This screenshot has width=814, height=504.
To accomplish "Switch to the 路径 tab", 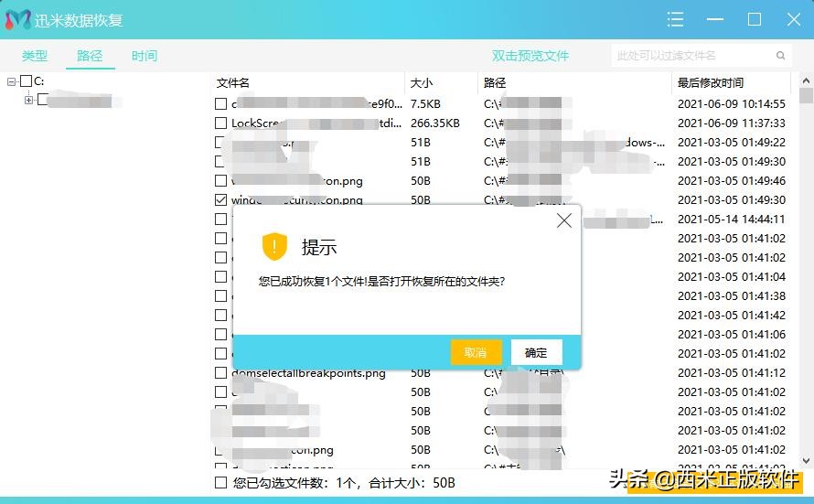I will tap(90, 56).
